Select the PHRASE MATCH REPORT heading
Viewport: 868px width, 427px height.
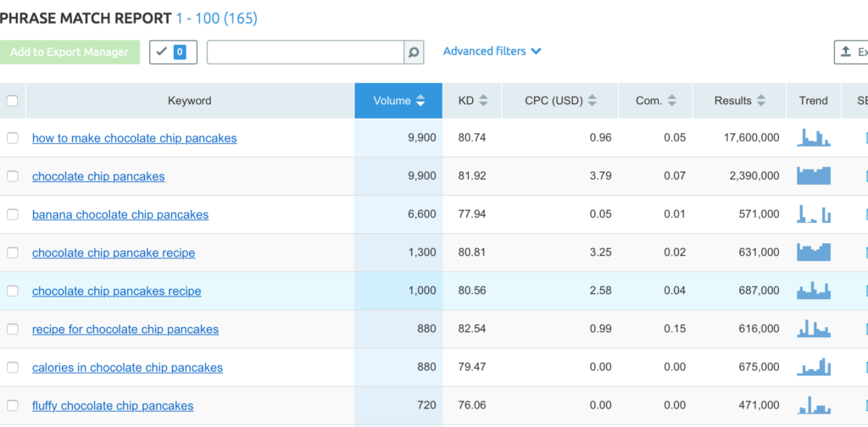pos(86,19)
